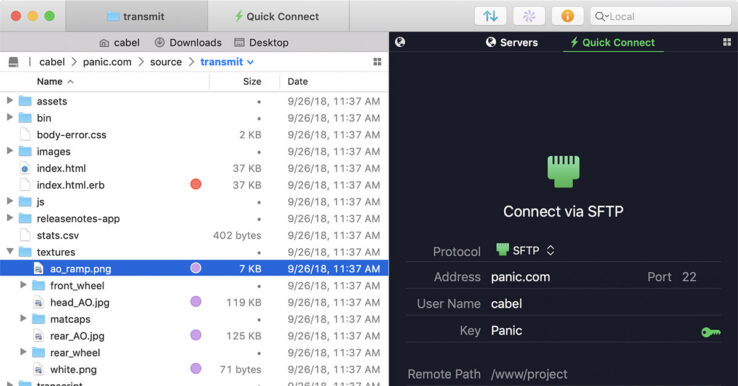
Task: Click the ao_ramp.png image file icon
Action: pyautogui.click(x=39, y=269)
